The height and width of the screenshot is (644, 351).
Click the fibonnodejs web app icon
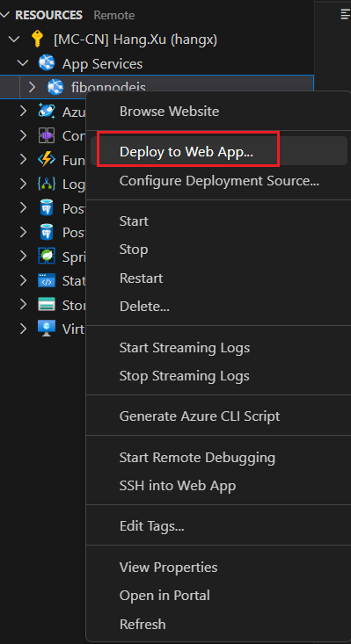[55, 87]
